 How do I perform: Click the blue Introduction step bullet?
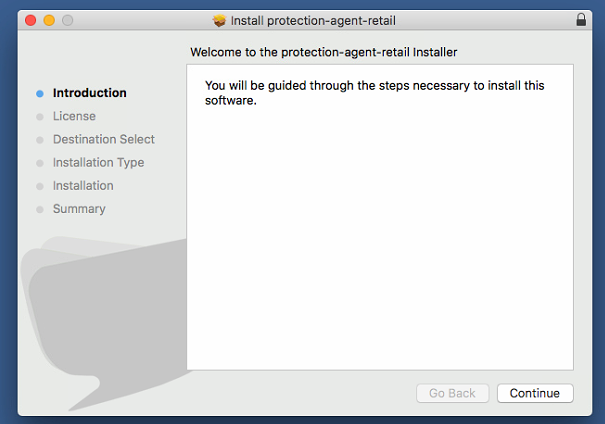point(40,93)
